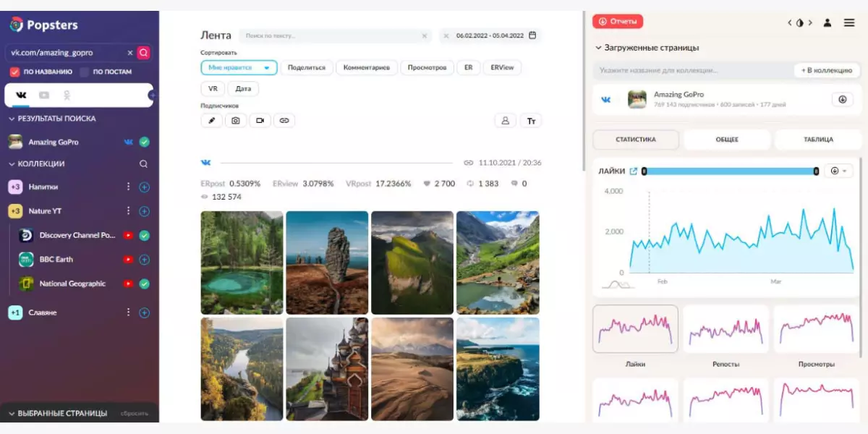Collapse the КОЛЛЕКЦИИ section
868x434 pixels.
tap(12, 163)
